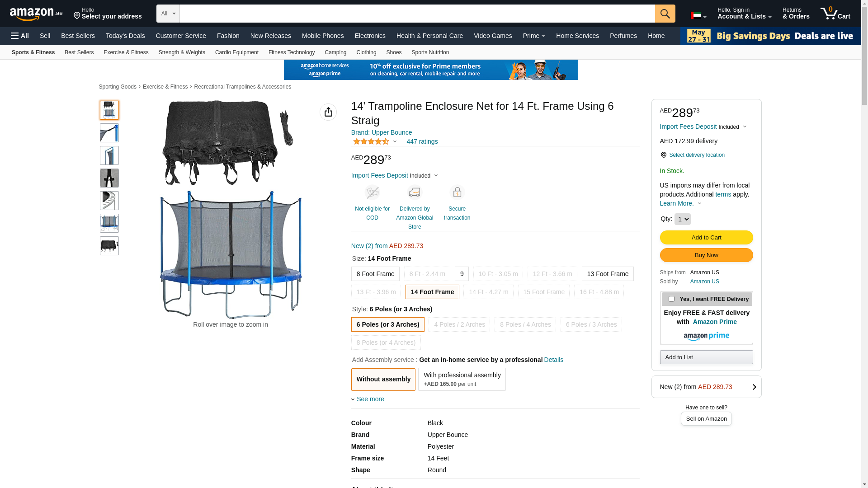The image size is (868, 488).
Task: Click the Delivered by Amazon Global Store icon
Action: click(415, 192)
